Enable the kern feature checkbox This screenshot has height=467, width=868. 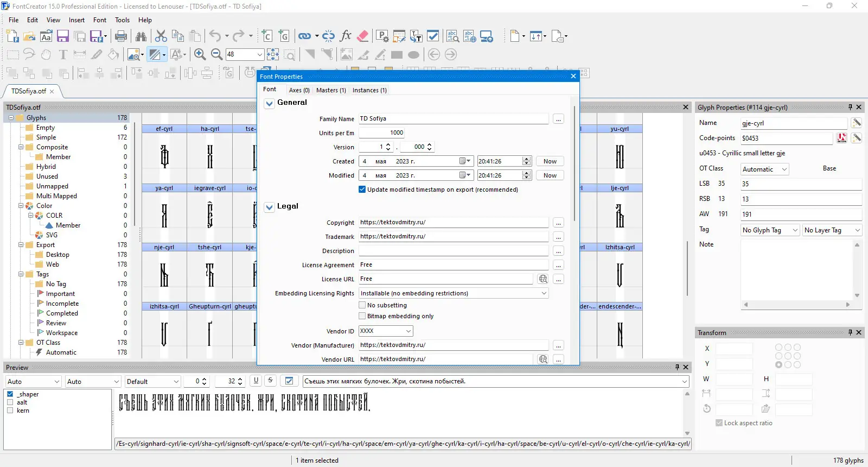pos(10,411)
